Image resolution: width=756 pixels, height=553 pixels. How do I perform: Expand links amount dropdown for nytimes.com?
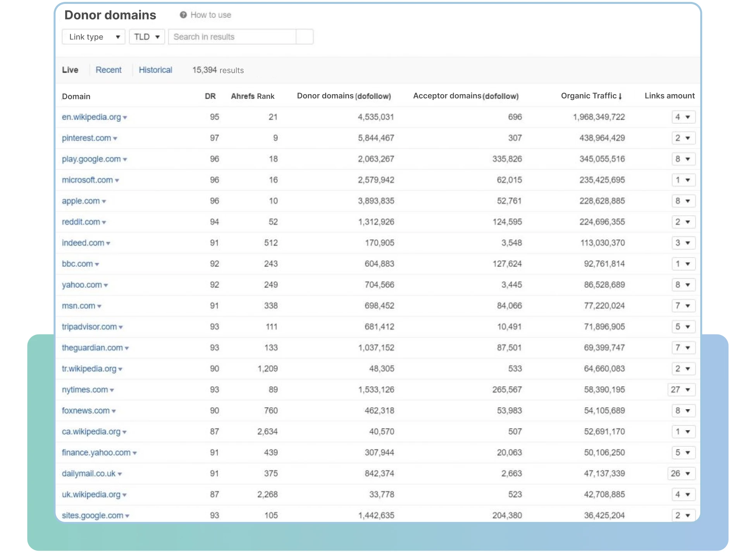click(681, 389)
